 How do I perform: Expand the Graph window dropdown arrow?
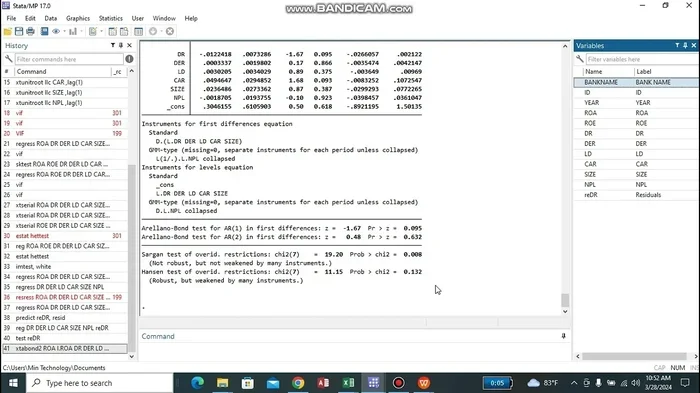coord(81,31)
